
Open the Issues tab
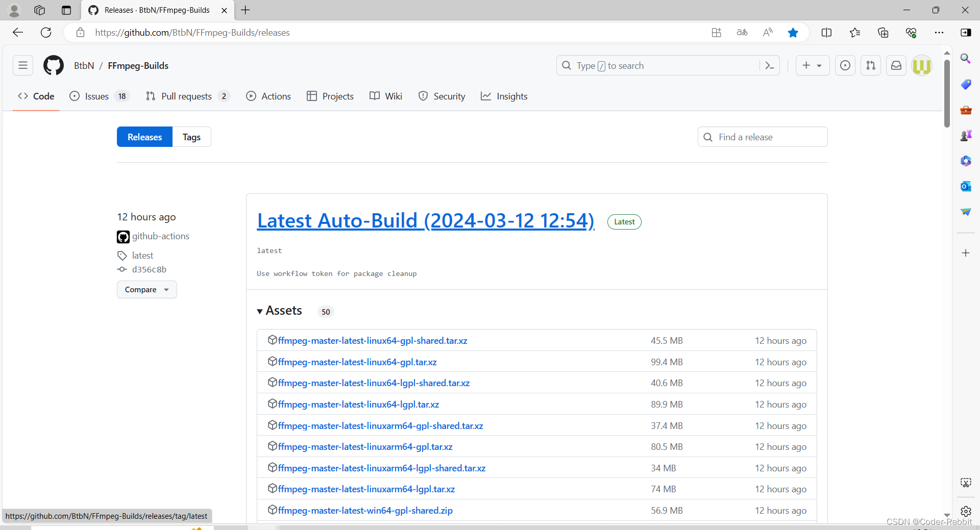pos(100,96)
